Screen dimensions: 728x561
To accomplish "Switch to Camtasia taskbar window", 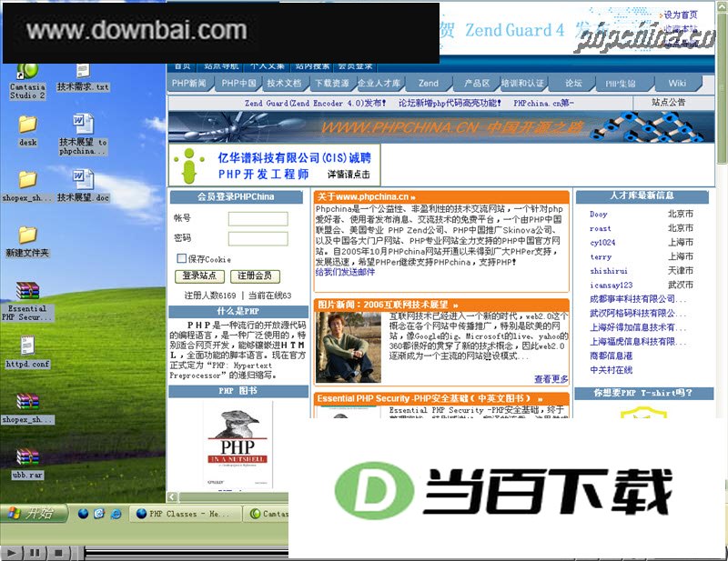I will pos(268,514).
